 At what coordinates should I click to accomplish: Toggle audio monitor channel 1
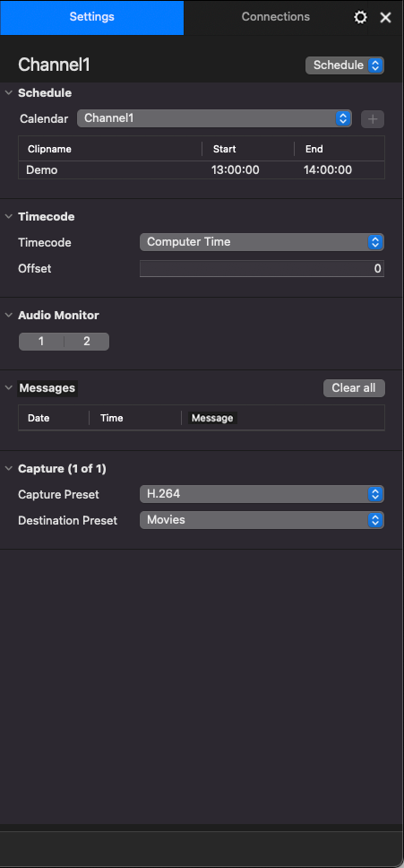[41, 342]
